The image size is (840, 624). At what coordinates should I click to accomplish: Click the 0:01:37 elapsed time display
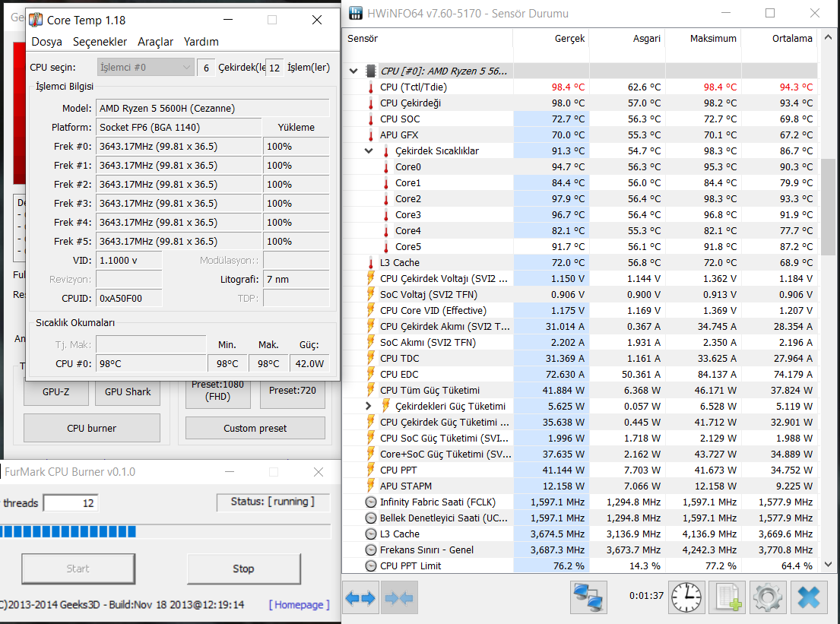[x=646, y=596]
